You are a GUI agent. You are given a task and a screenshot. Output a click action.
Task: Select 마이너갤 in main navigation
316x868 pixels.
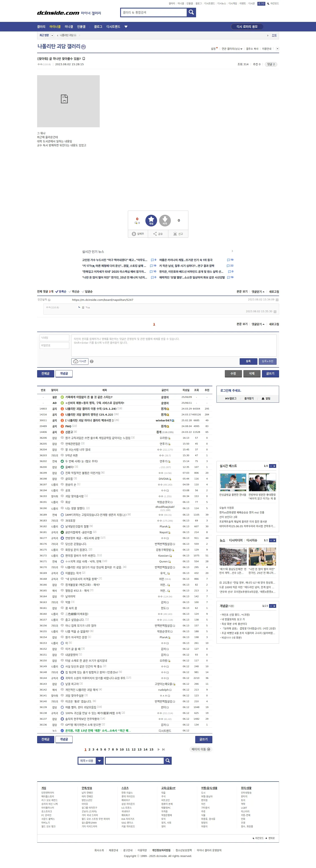(x=55, y=27)
